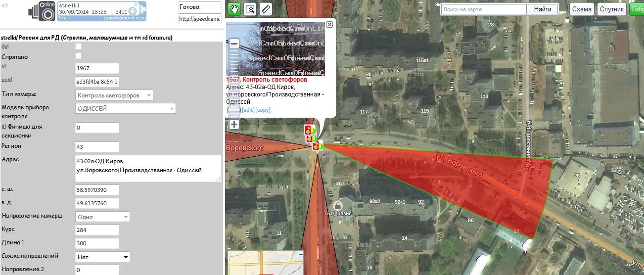Close the camera info balloon
The image size is (644, 275).
[330, 24]
